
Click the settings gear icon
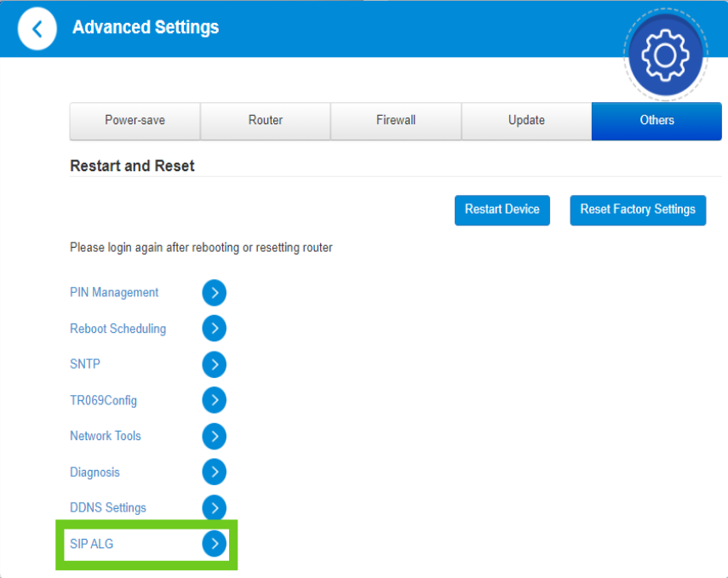(x=665, y=56)
